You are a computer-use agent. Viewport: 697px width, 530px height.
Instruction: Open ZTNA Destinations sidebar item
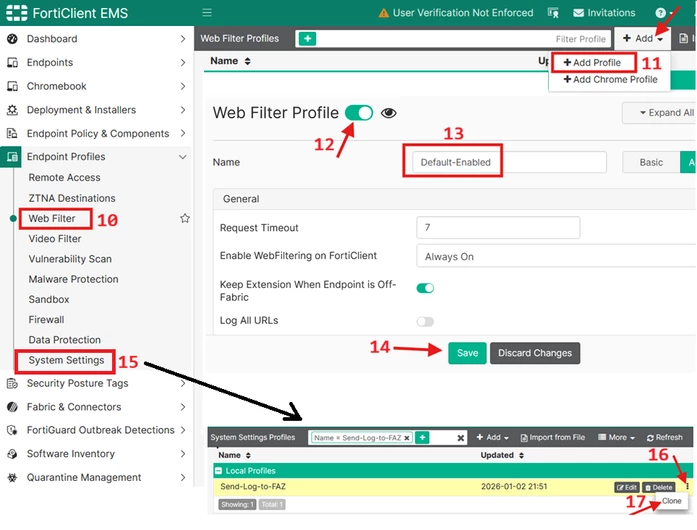click(72, 198)
